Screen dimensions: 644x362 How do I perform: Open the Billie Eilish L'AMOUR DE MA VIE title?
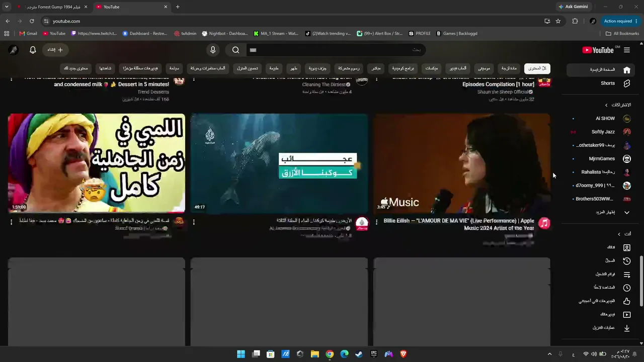(459, 224)
